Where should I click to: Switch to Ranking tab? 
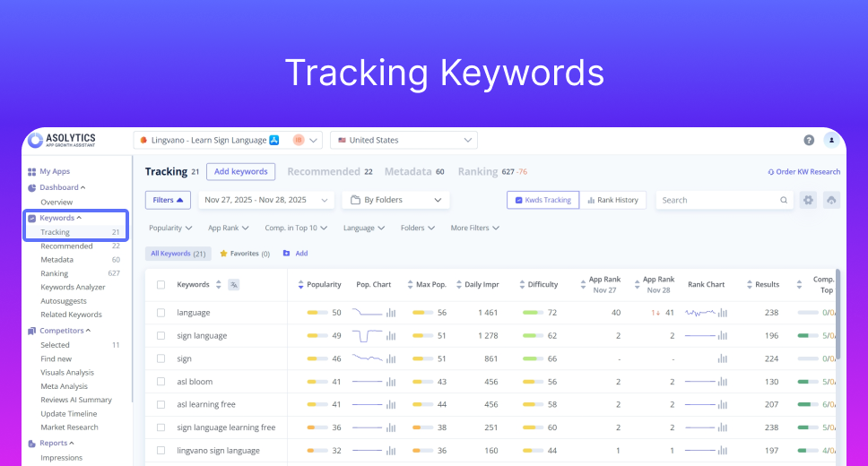click(x=492, y=171)
